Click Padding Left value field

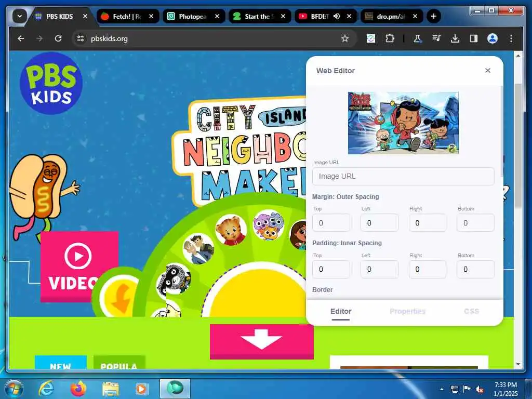[x=379, y=270]
